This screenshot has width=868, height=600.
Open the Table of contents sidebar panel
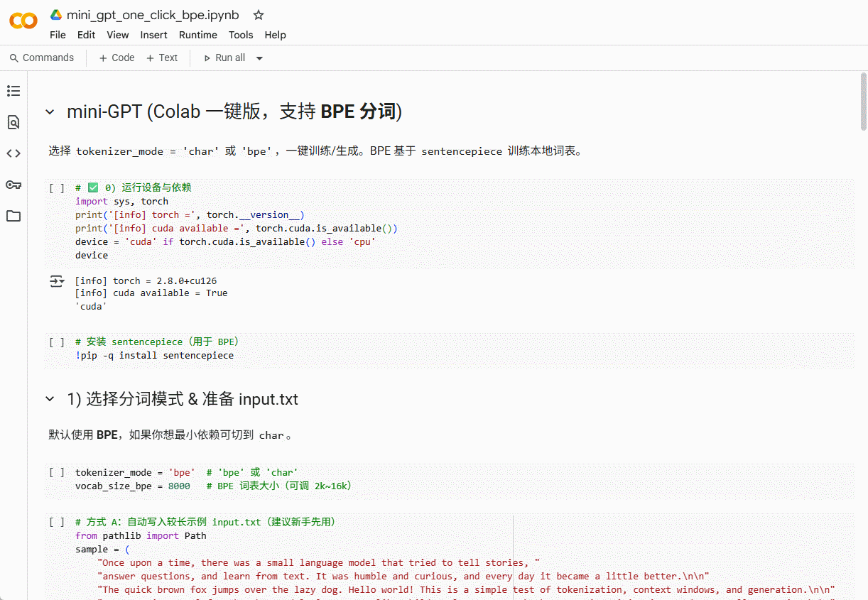[13, 91]
